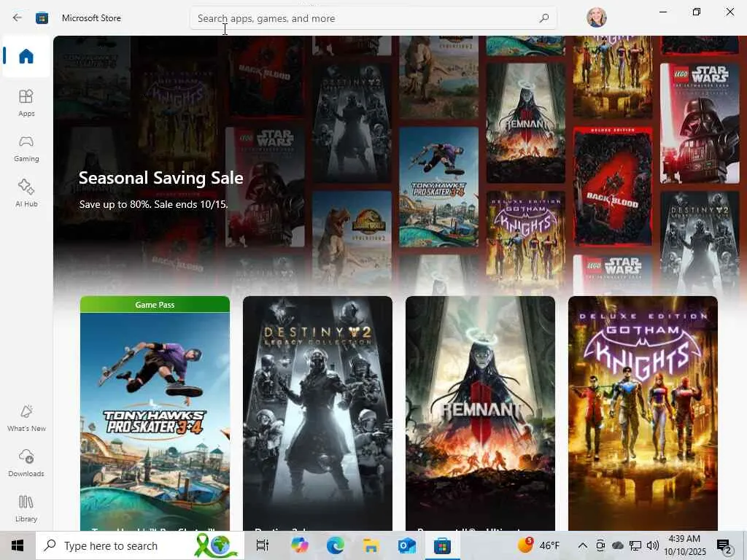Open the Home tab in sidebar

(x=26, y=56)
